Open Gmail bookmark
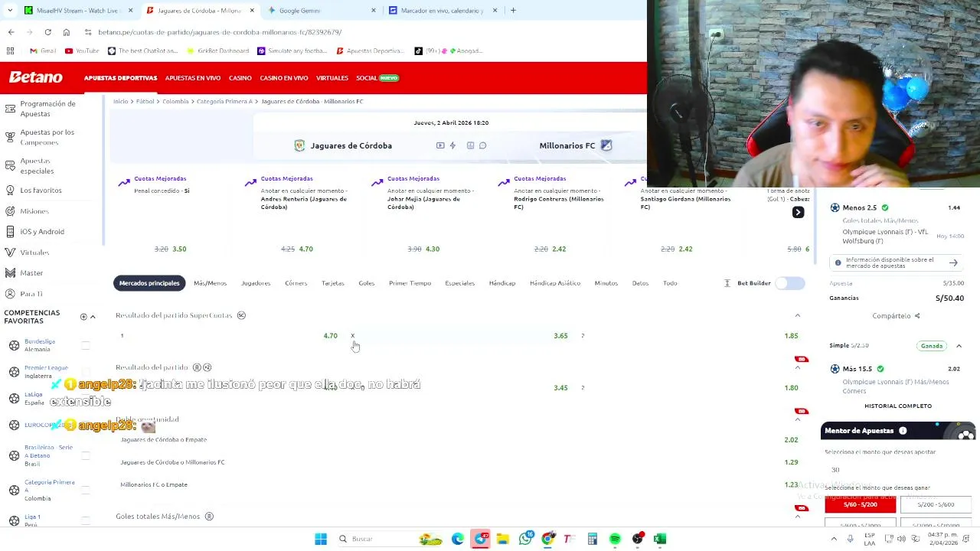This screenshot has width=980, height=551. click(43, 51)
